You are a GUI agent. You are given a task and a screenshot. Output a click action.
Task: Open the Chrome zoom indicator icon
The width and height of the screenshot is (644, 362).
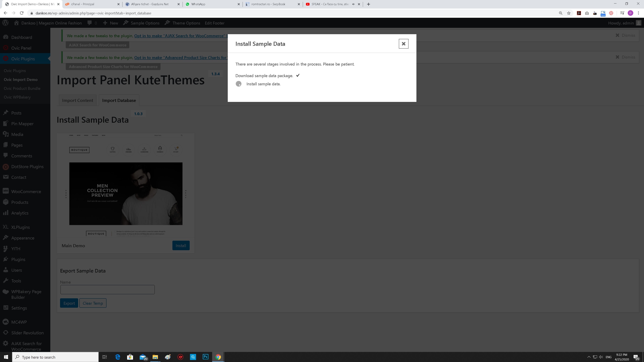[x=561, y=13]
